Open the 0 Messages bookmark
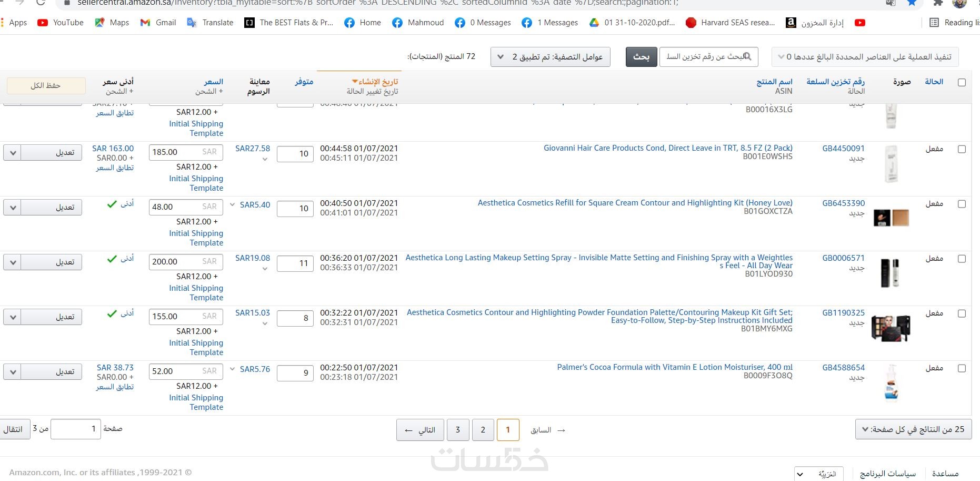 [x=483, y=23]
